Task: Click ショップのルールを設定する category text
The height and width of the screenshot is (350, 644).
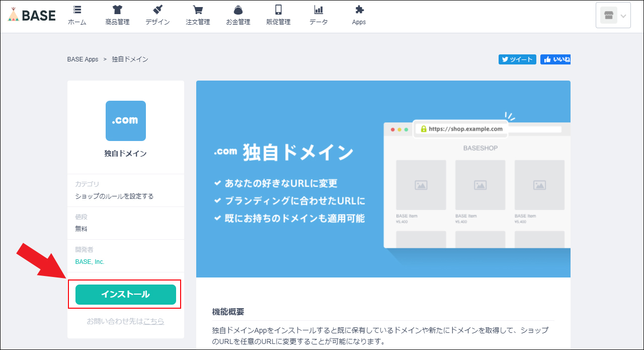Action: (x=114, y=196)
